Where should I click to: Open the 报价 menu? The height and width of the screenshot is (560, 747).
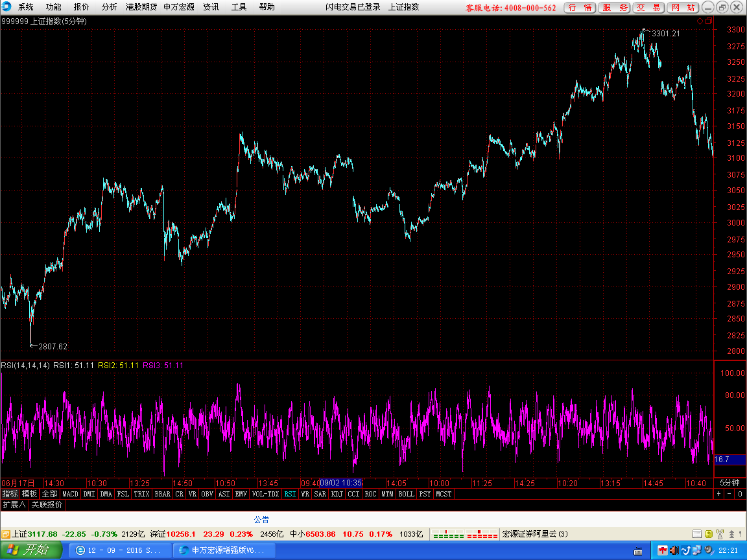point(81,7)
